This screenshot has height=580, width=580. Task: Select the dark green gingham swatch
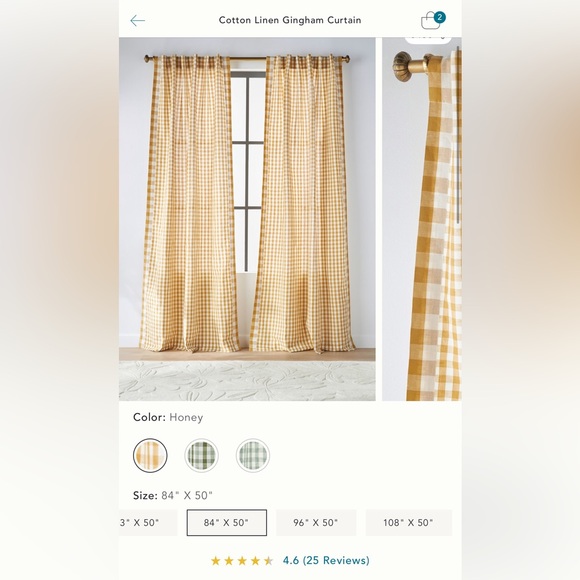(202, 455)
